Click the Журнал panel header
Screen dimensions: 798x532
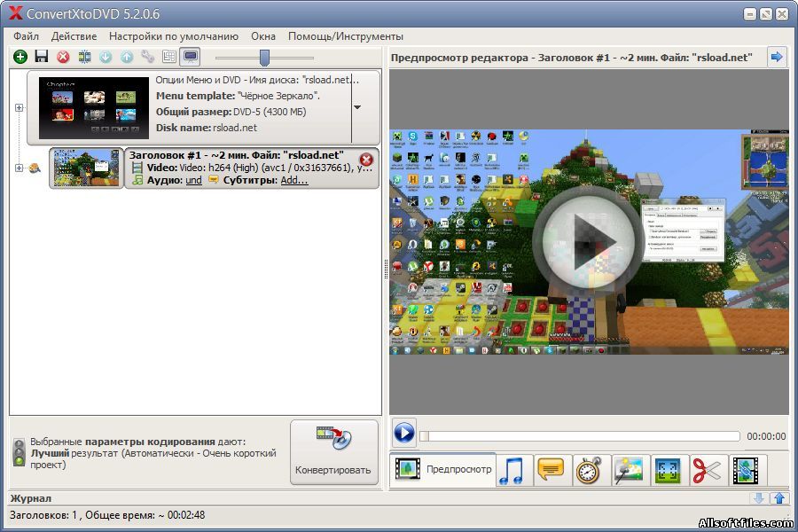click(31, 498)
